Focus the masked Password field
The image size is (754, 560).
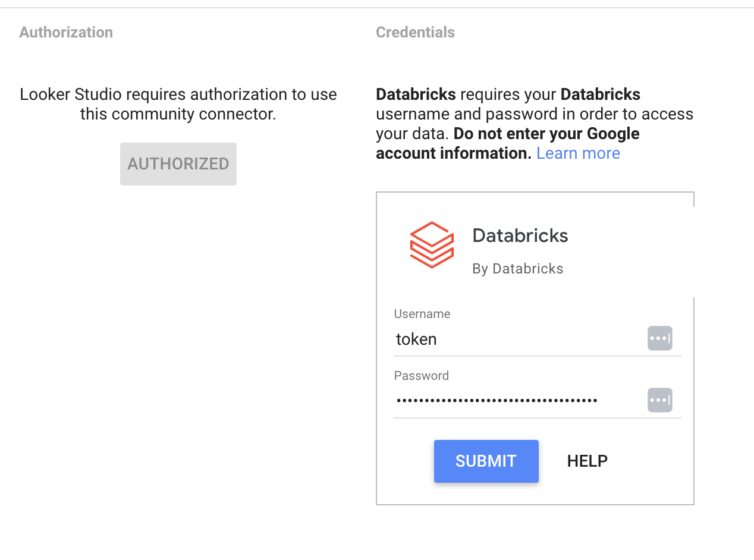click(x=517, y=401)
